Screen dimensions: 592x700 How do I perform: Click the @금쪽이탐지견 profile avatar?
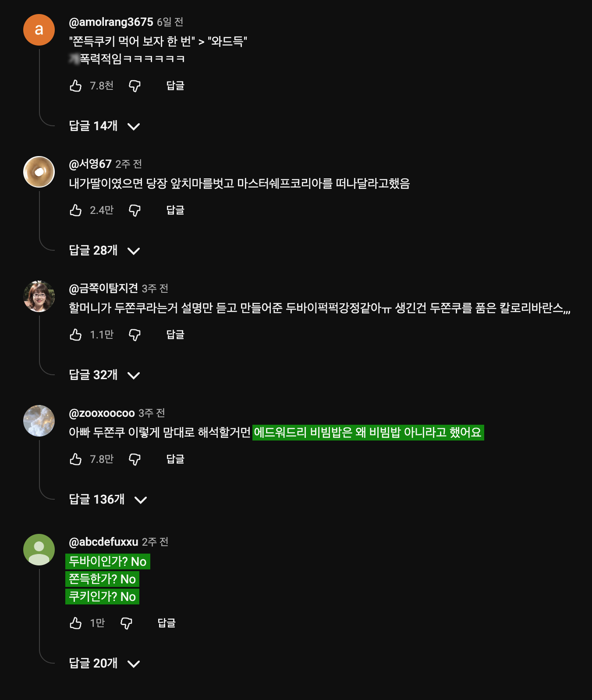pyautogui.click(x=39, y=296)
